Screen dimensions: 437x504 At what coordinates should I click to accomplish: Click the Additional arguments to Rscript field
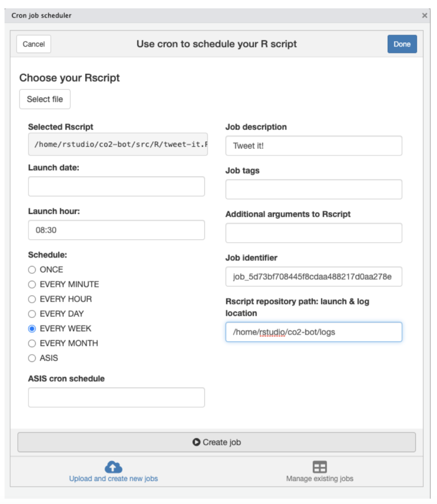click(313, 233)
